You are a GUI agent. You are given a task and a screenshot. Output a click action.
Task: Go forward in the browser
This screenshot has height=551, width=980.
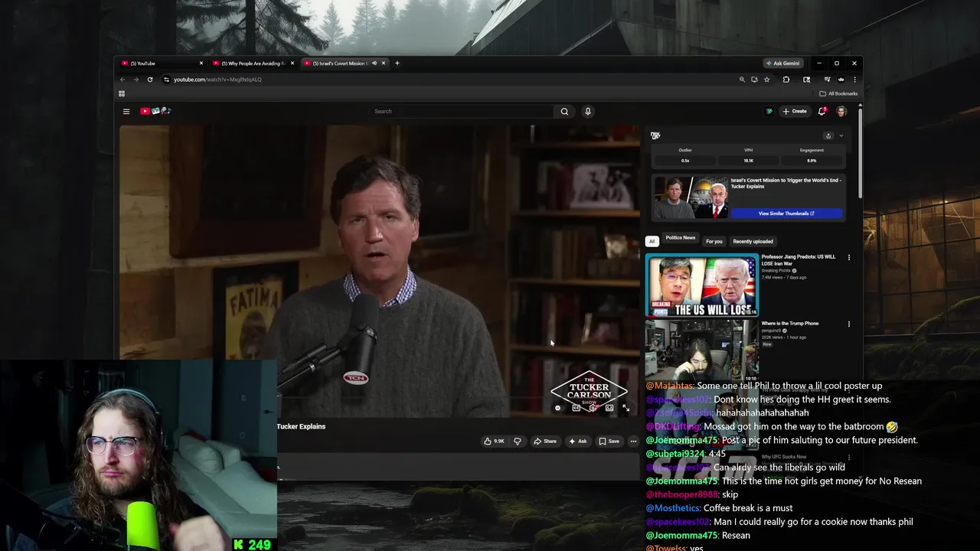point(136,80)
